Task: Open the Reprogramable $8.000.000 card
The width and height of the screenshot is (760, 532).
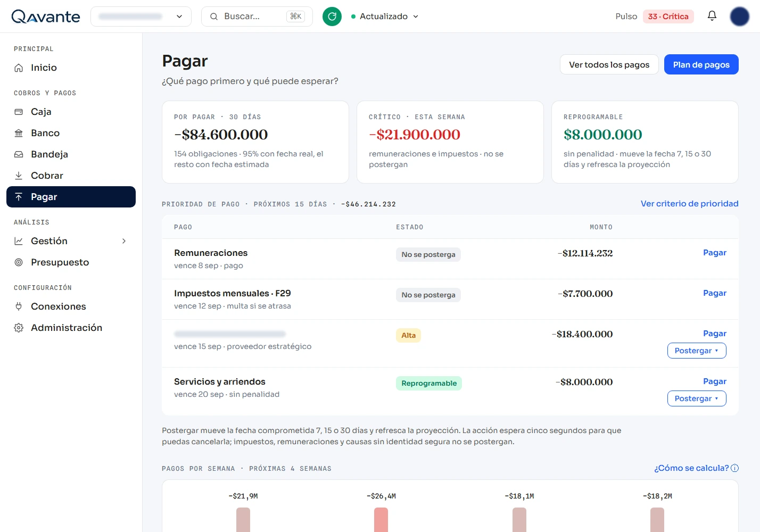Action: pos(645,142)
